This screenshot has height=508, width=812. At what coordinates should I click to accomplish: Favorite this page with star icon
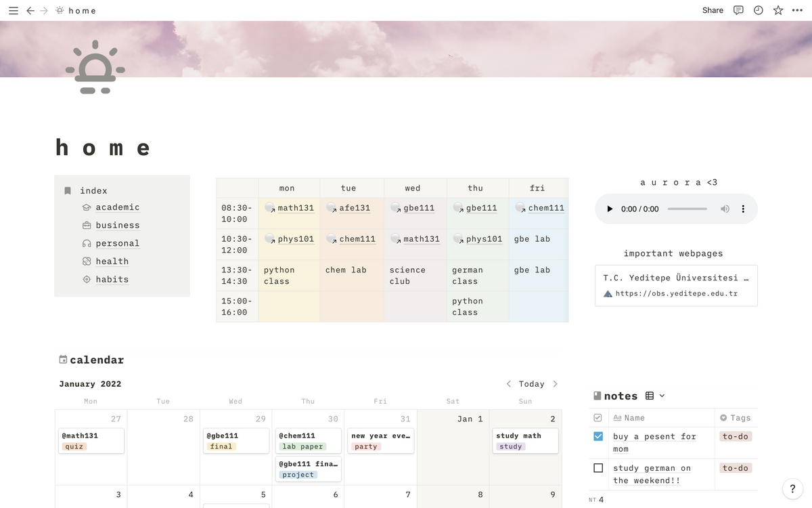[778, 10]
